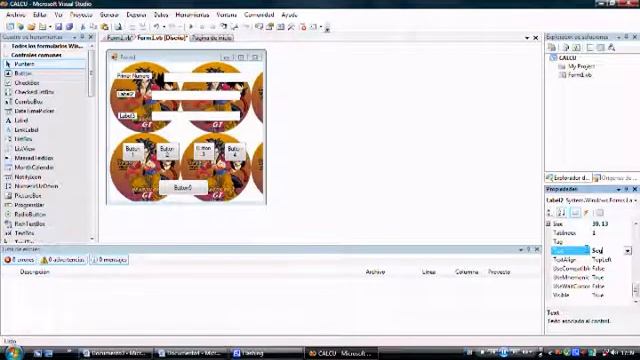Click the Open File folder icon
The height and width of the screenshot is (360, 640).
click(31, 27)
